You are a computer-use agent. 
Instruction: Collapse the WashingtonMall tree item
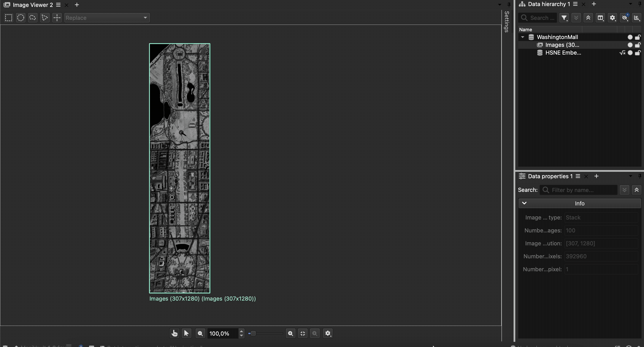point(522,37)
